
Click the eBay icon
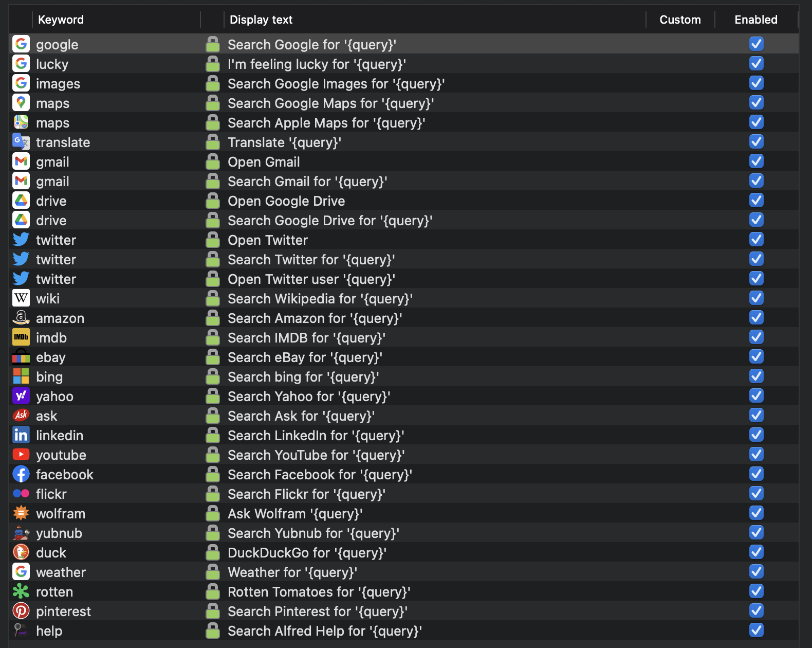click(21, 357)
